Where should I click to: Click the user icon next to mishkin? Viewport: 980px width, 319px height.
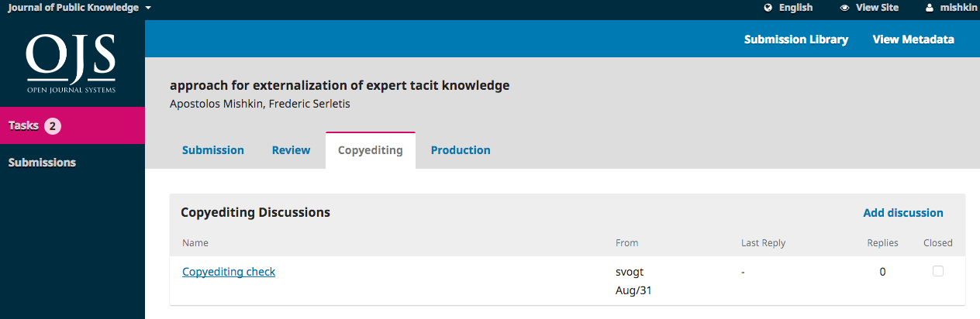[x=930, y=8]
